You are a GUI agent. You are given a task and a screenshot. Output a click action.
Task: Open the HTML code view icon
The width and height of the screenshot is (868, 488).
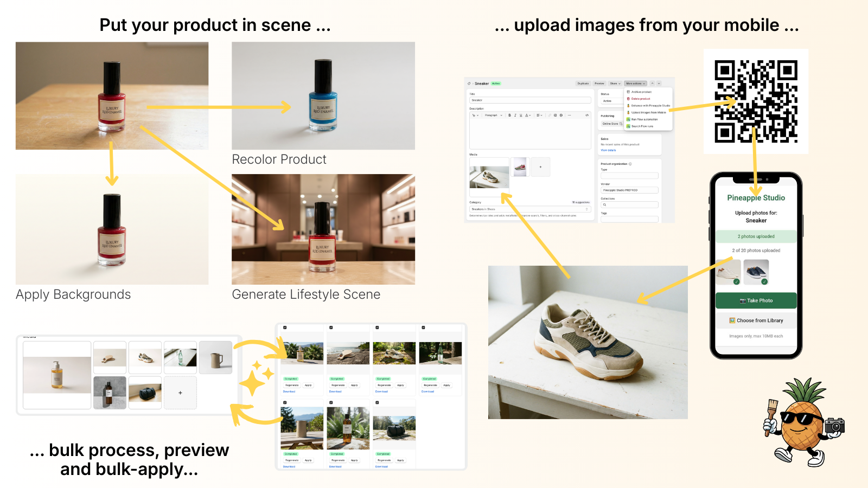(586, 115)
